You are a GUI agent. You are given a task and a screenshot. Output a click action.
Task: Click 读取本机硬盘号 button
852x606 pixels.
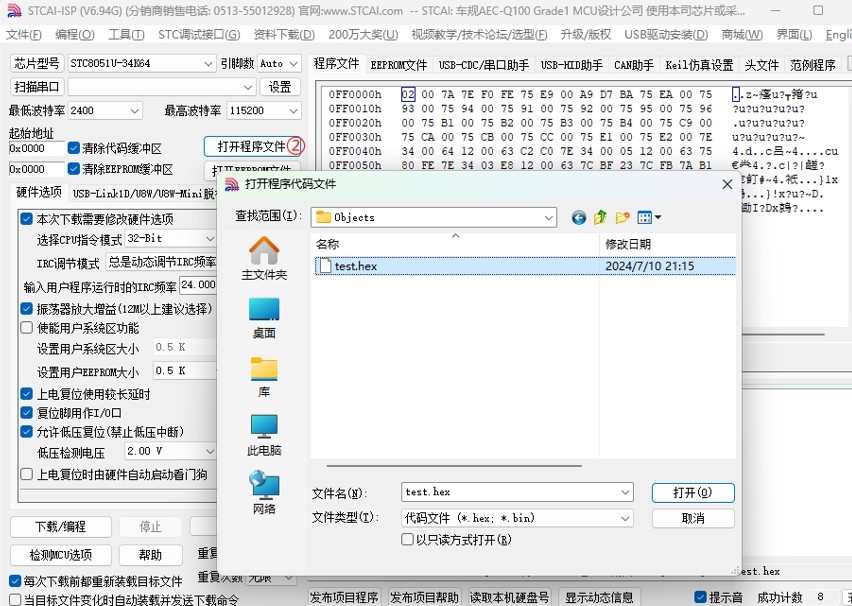point(509,597)
